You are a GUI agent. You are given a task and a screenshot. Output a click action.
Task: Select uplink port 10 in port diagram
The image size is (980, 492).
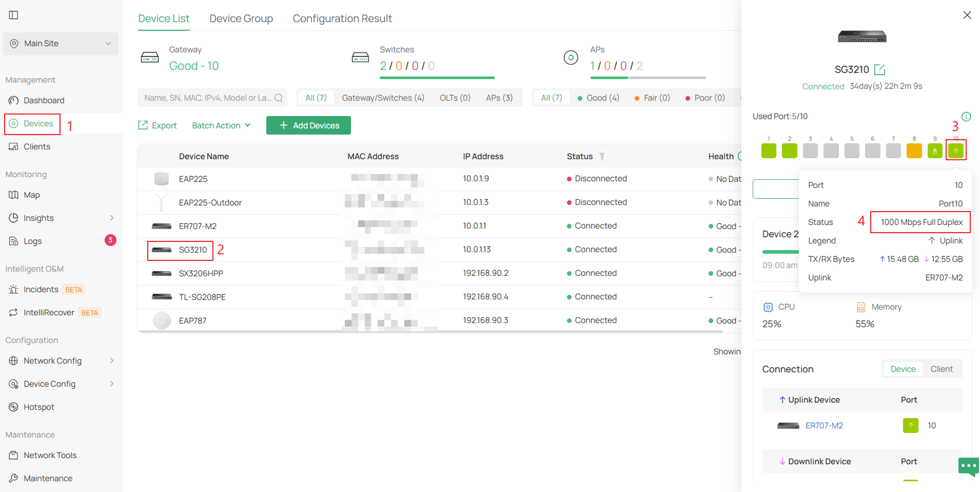click(x=956, y=151)
